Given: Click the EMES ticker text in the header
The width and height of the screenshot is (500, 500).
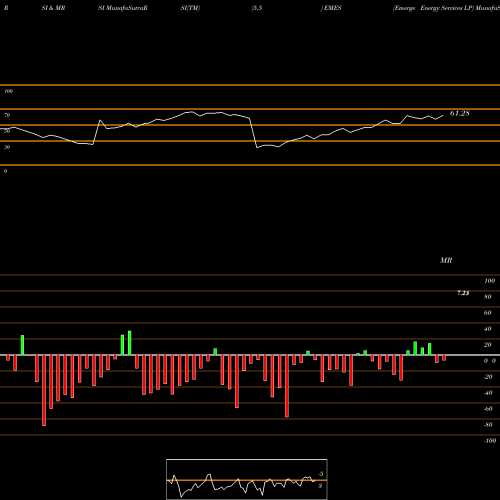Looking at the screenshot, I should click(x=333, y=8).
